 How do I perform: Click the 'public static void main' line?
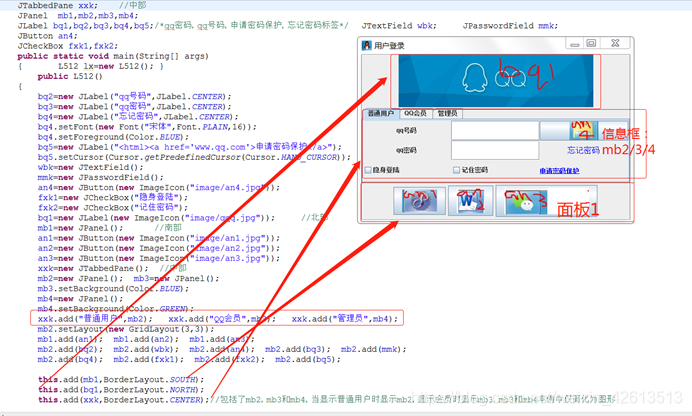pos(113,56)
